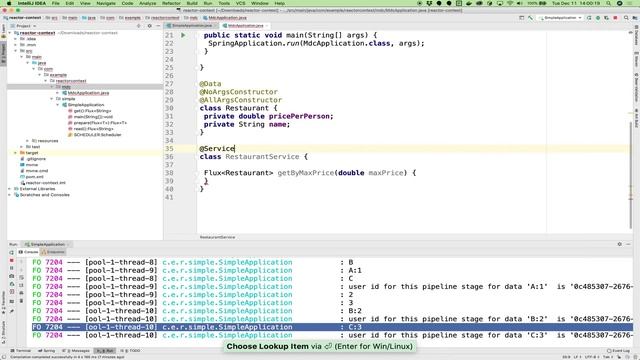Pause output in the Run panel sidebar

click(x=11, y=268)
